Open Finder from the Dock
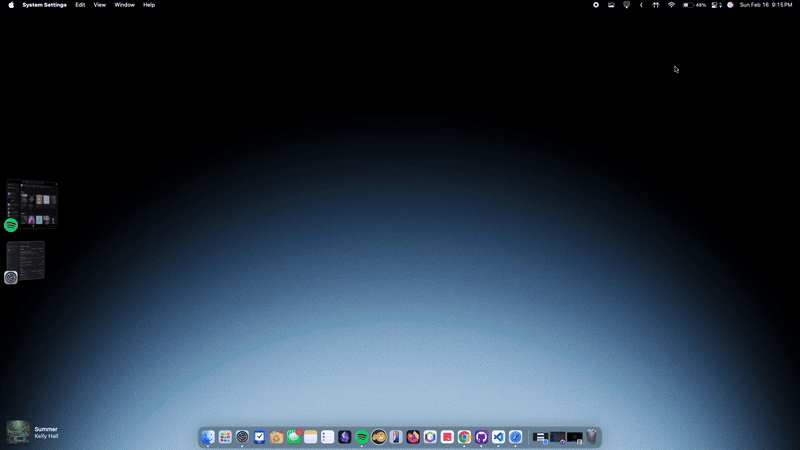This screenshot has height=450, width=800. click(208, 437)
